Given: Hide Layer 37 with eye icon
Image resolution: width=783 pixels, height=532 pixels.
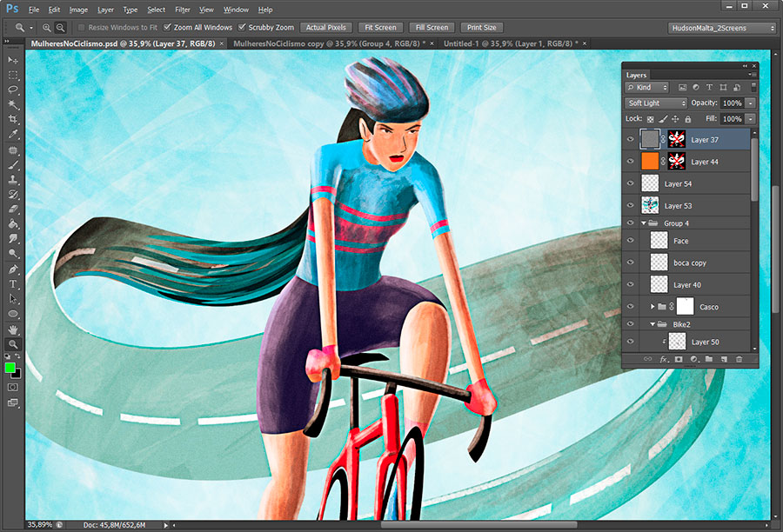Looking at the screenshot, I should pos(631,140).
